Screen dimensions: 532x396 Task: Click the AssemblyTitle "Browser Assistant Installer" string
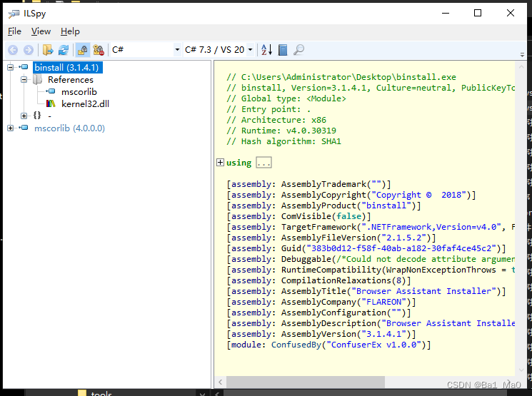pos(423,291)
